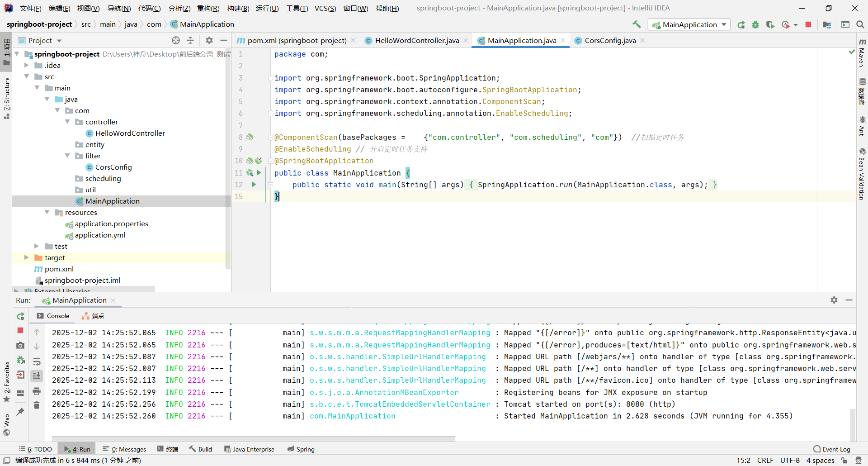Open the 重构(R) menu
Image resolution: width=868 pixels, height=466 pixels.
[x=208, y=8]
